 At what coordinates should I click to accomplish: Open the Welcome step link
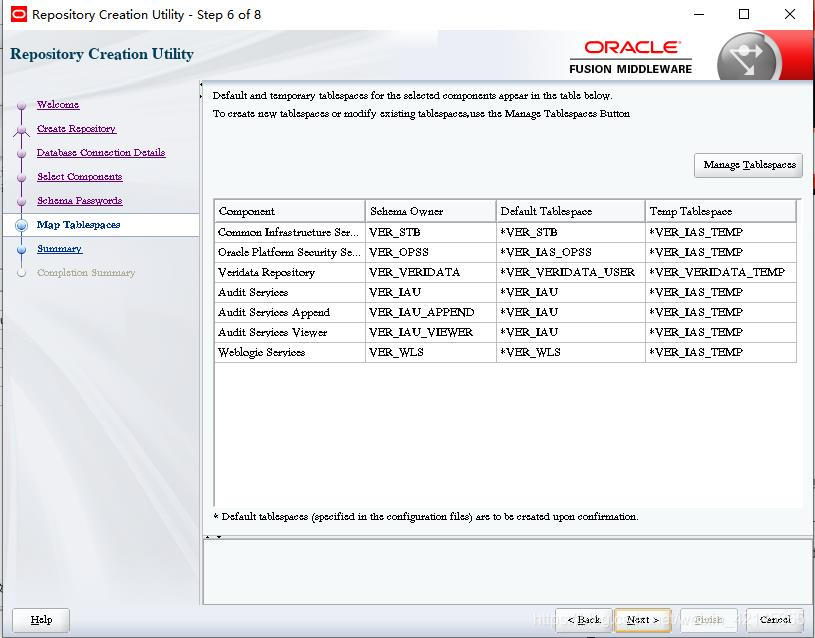click(x=58, y=105)
